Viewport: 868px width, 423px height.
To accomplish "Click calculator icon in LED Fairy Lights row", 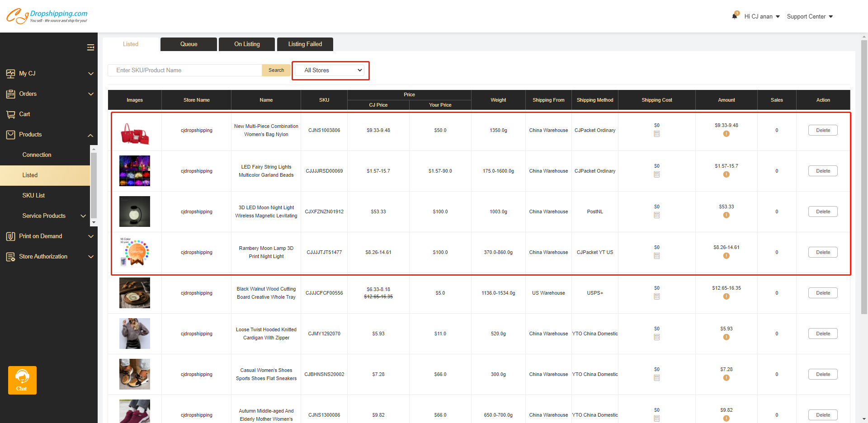I will [656, 174].
